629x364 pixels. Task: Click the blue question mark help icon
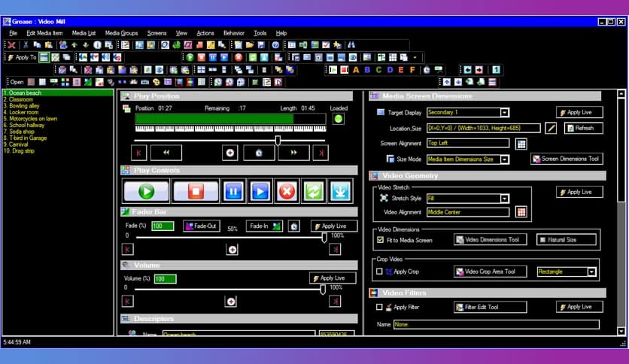(x=275, y=45)
